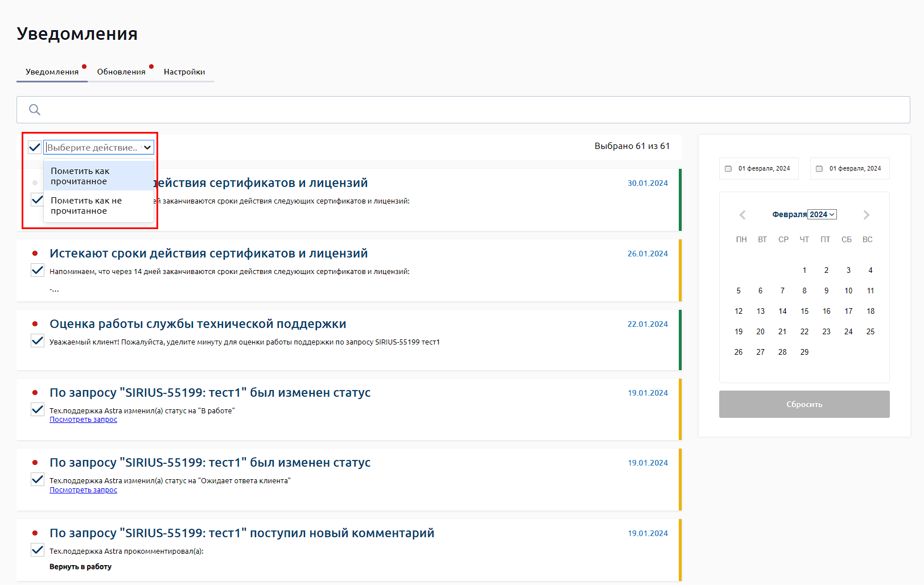Uncheck checkbox for "В работе" status notification
The height and width of the screenshot is (585, 924).
coord(38,409)
